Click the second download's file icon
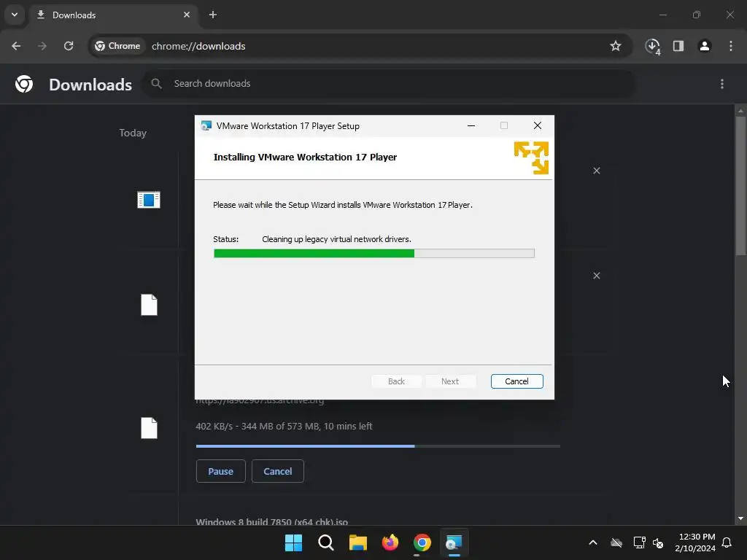 [x=149, y=305]
